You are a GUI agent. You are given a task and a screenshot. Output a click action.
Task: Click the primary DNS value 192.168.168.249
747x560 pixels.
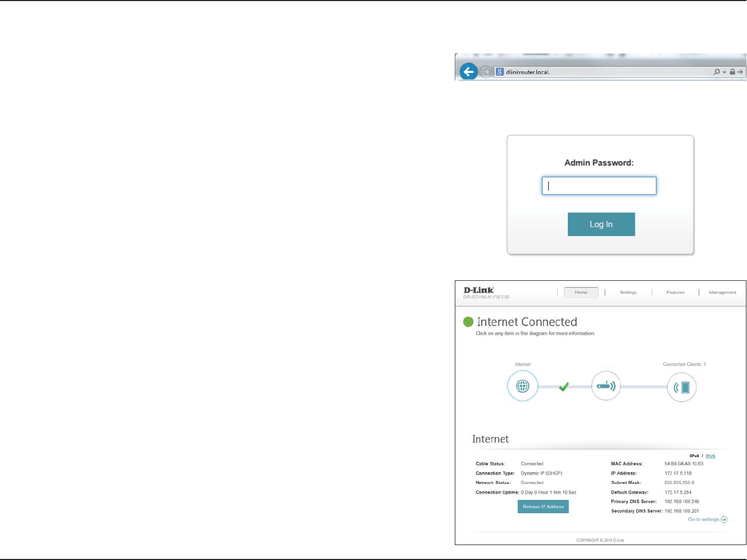[681, 502]
